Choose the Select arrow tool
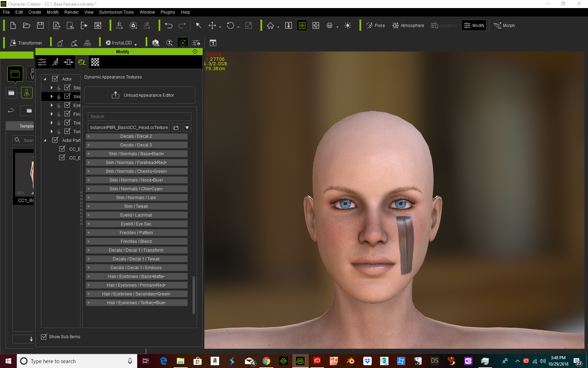 pyautogui.click(x=198, y=25)
